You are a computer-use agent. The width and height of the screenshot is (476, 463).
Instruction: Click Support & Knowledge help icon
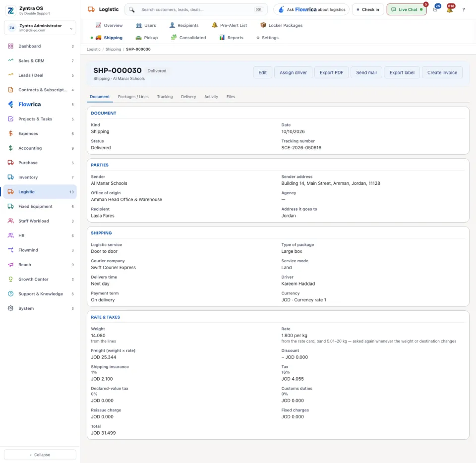coord(10,293)
